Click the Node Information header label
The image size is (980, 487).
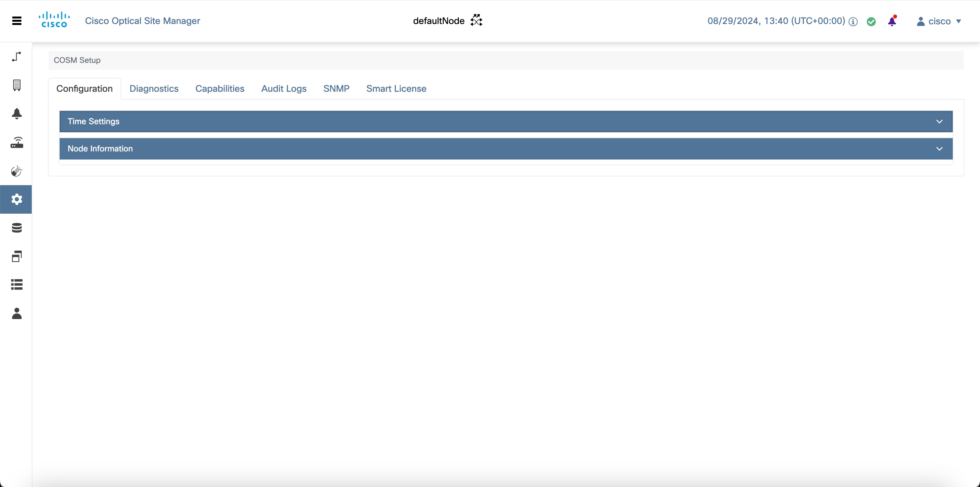point(100,149)
